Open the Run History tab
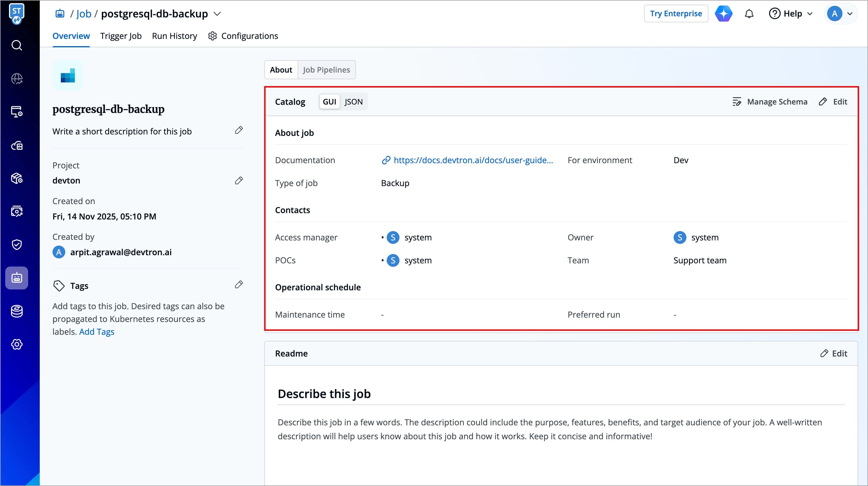This screenshot has width=868, height=486. pos(174,36)
